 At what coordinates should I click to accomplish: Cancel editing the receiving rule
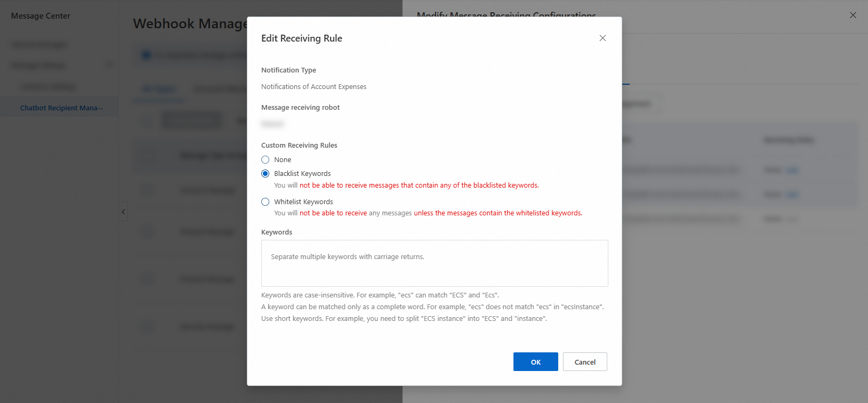[585, 362]
